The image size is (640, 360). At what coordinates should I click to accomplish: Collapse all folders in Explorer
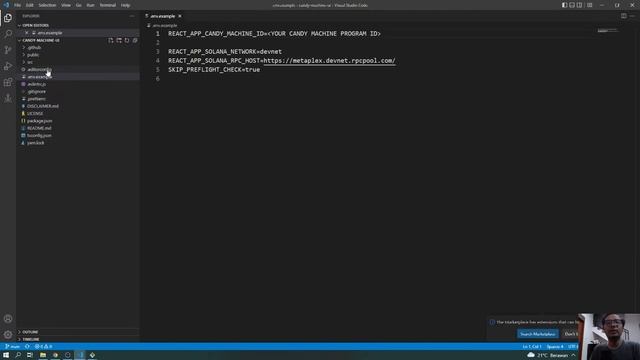pyautogui.click(x=135, y=40)
